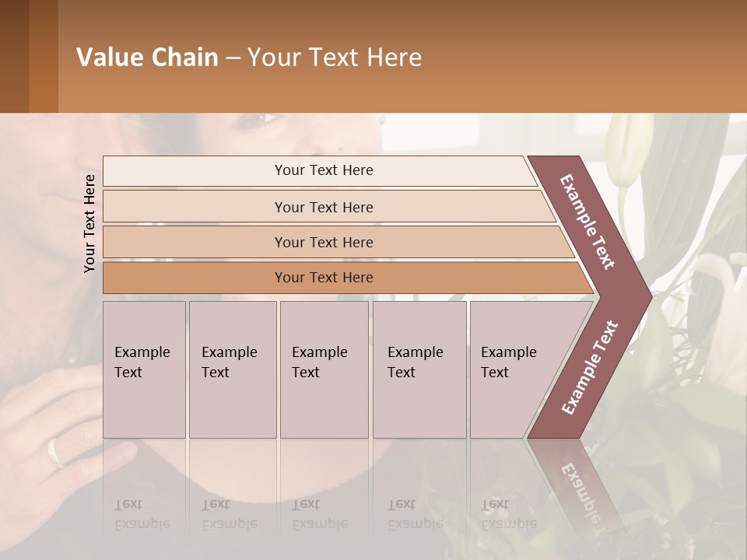Click the dark brown strip in top-left corner
The height and width of the screenshot is (560, 747).
14,56
